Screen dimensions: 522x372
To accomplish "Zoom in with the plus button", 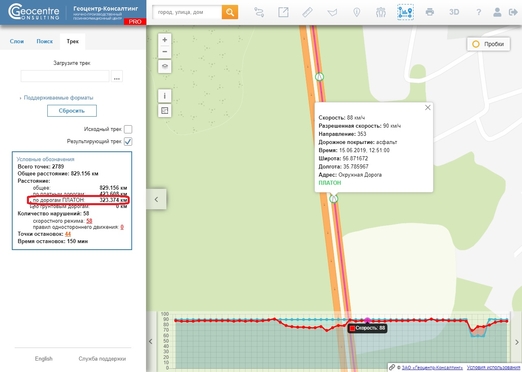I will pos(165,40).
